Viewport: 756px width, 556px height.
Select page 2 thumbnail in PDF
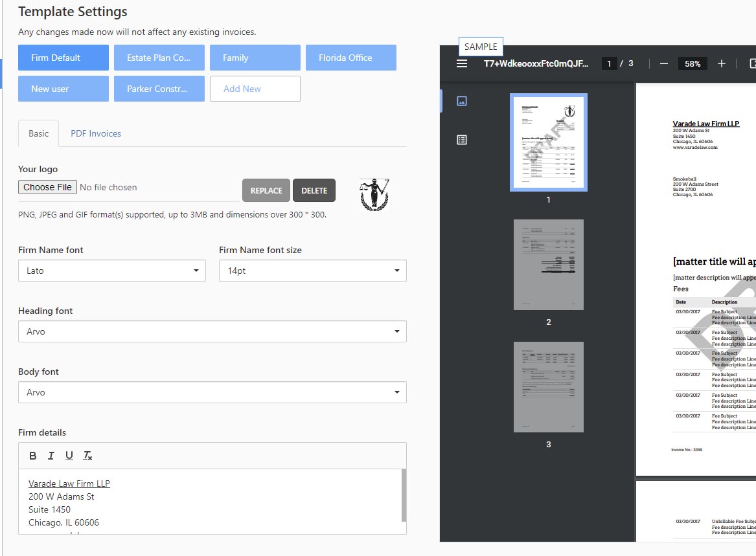(x=549, y=265)
